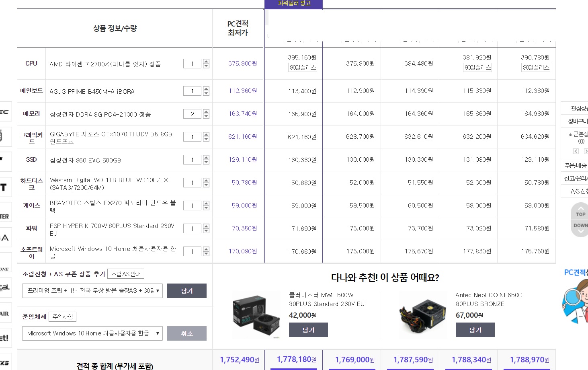Jump to page top with TOP button
Viewport: 588px width, 370px height.
pyautogui.click(x=580, y=212)
